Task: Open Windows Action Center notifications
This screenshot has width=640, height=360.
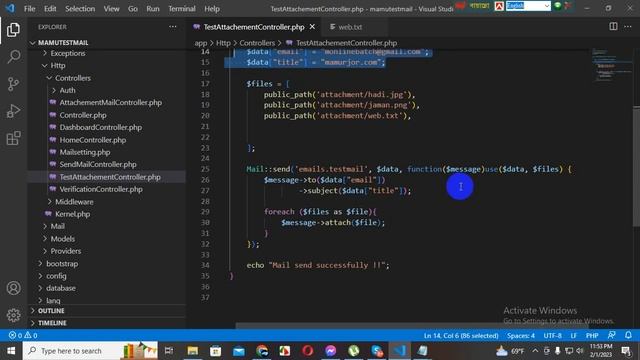Action: click(627, 351)
